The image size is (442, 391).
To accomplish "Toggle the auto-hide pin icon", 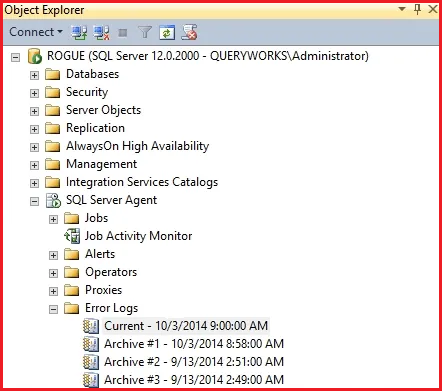I will (x=417, y=9).
